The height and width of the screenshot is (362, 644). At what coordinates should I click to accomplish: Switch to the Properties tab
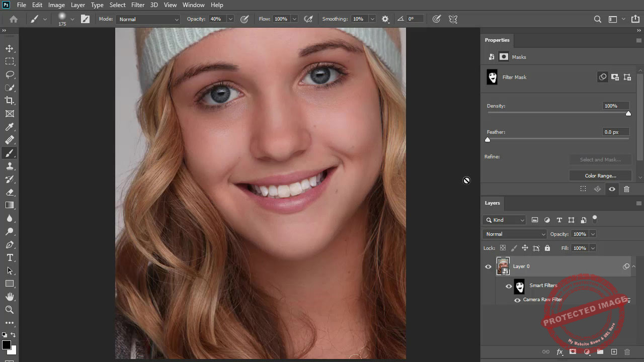click(x=497, y=40)
